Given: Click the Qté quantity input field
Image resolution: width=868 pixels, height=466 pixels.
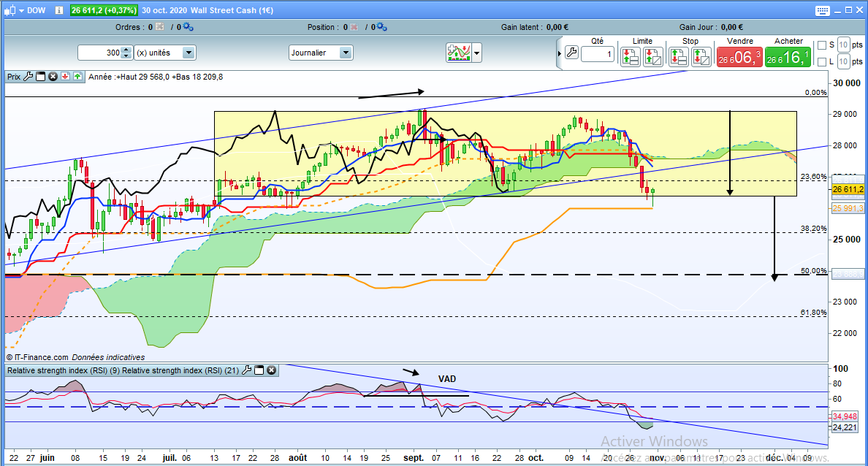Looking at the screenshot, I should pos(598,54).
